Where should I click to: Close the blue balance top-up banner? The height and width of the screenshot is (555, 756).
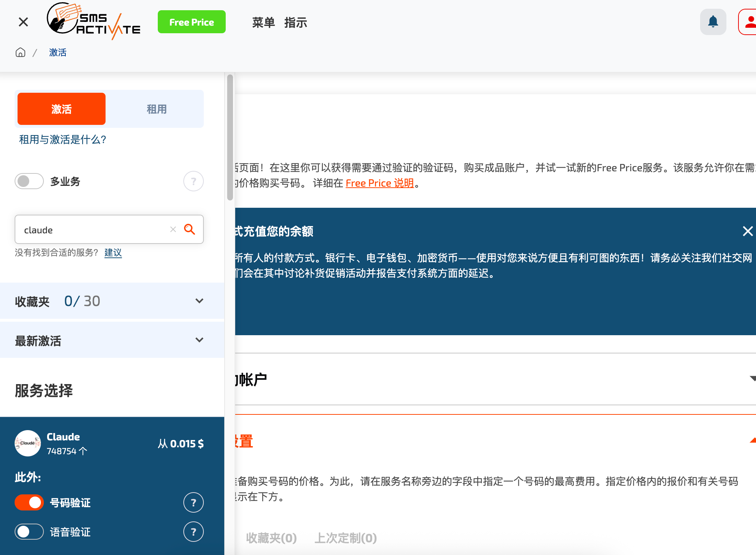click(x=748, y=231)
